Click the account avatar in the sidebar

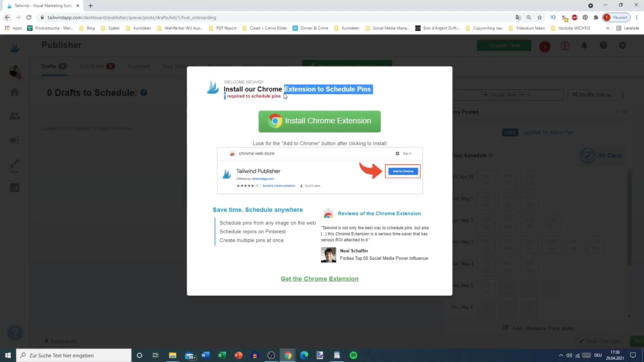pyautogui.click(x=14, y=71)
